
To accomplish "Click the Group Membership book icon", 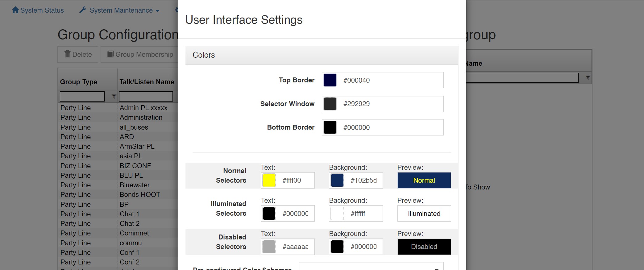I will 110,54.
